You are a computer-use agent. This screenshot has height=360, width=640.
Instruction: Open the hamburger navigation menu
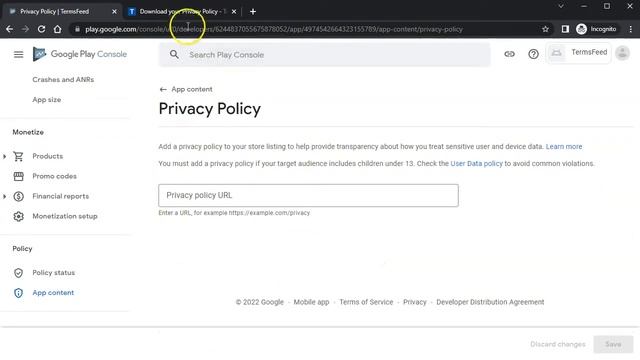(x=18, y=54)
